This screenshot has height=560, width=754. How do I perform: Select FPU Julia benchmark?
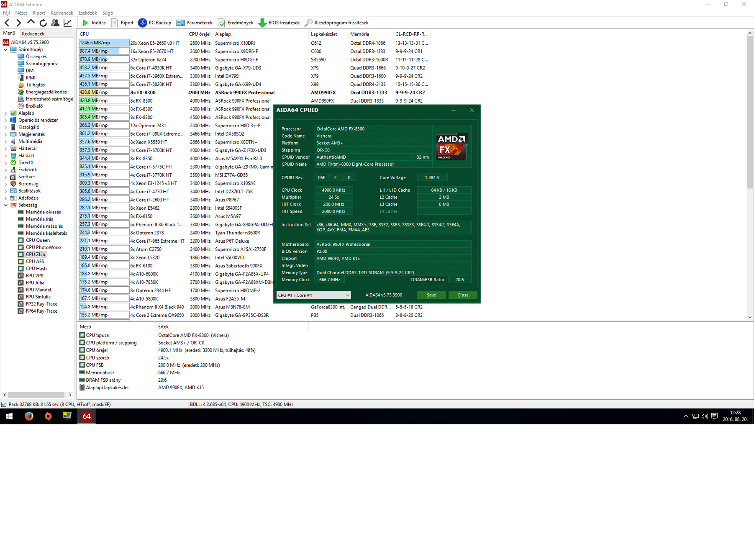tap(35, 283)
